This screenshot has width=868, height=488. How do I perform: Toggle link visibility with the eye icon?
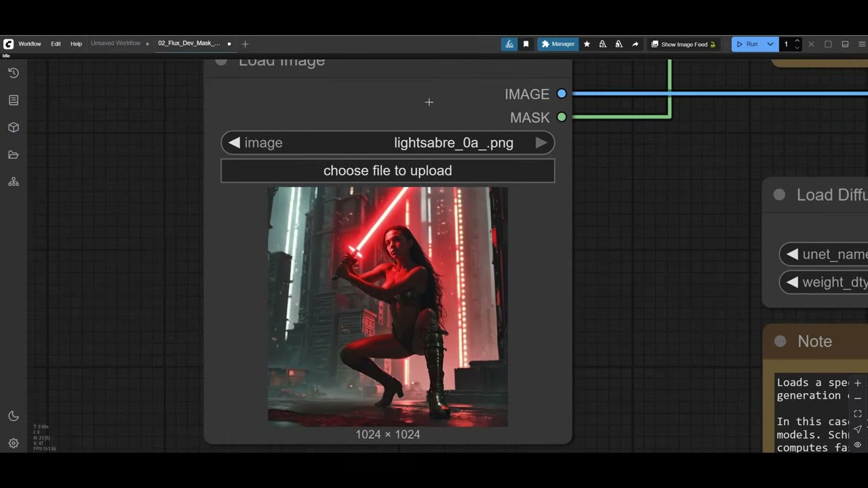(x=858, y=445)
